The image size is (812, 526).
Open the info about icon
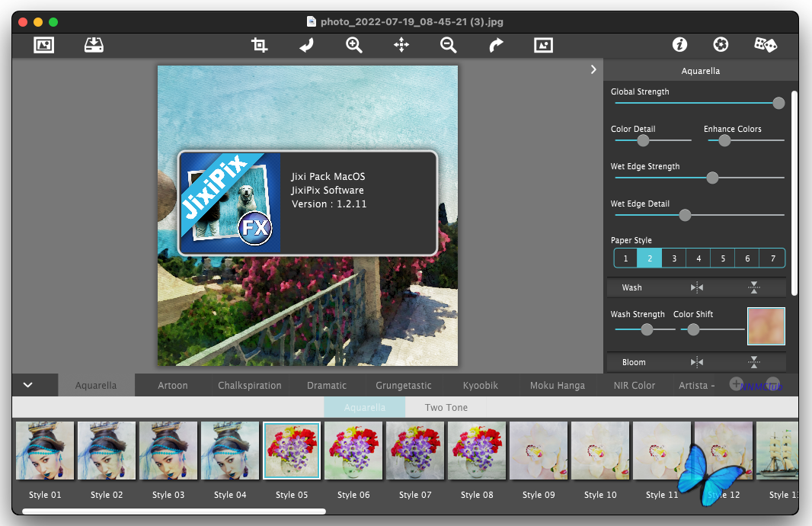pos(679,45)
